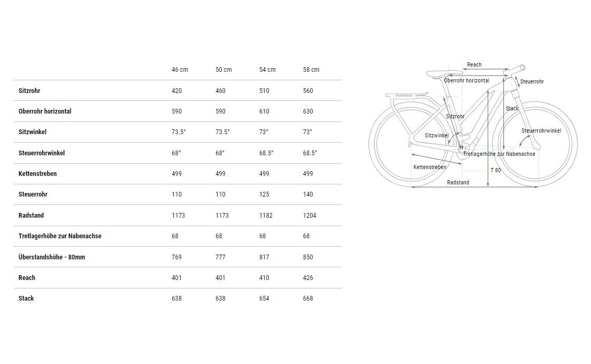Image resolution: width=591 pixels, height=364 pixels.
Task: Click the Radstand label under the bike
Action: (x=457, y=182)
